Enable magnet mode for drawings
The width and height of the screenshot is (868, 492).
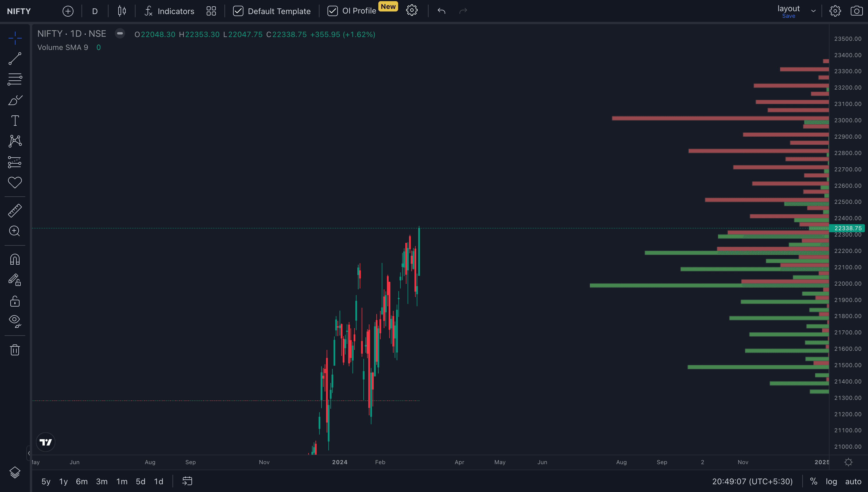pyautogui.click(x=15, y=259)
